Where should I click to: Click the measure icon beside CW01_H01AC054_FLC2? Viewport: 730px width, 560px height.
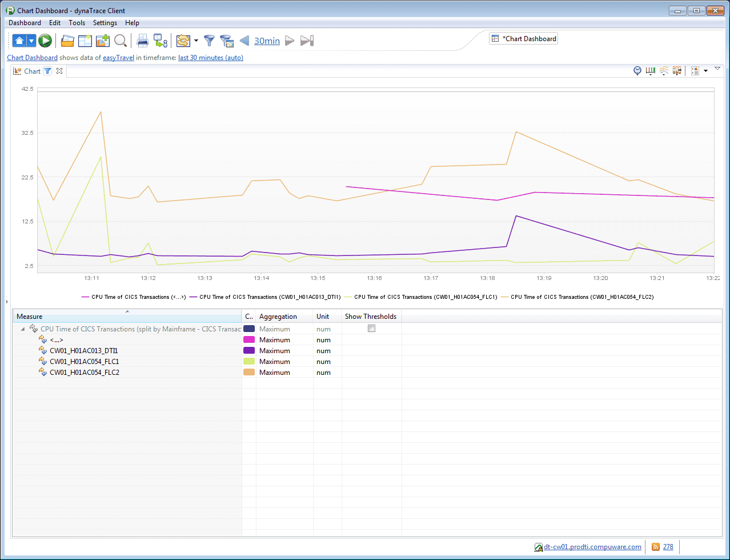[x=42, y=372]
